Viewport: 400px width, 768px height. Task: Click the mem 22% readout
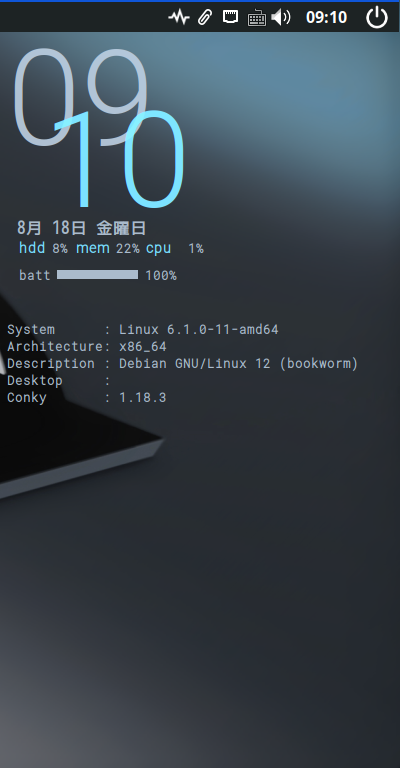(x=108, y=248)
